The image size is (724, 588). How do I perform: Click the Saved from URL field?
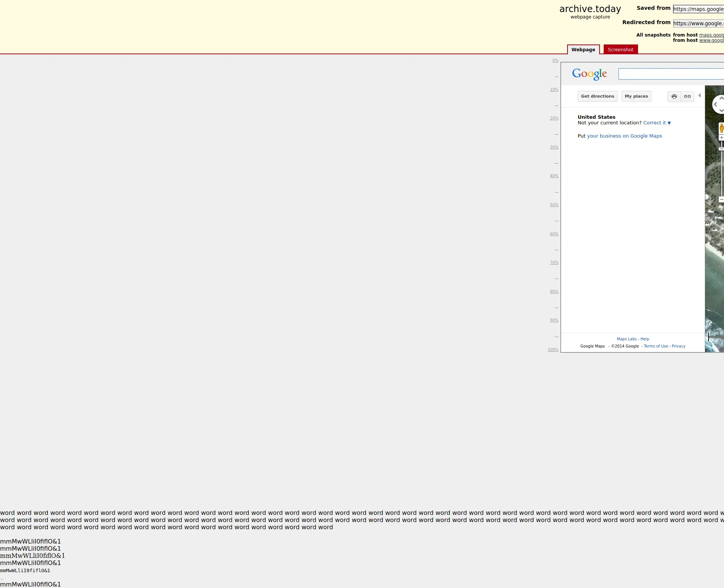pos(698,9)
